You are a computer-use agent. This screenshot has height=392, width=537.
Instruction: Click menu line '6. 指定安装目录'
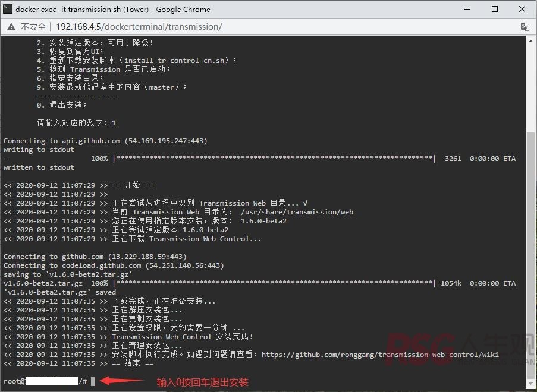click(70, 78)
